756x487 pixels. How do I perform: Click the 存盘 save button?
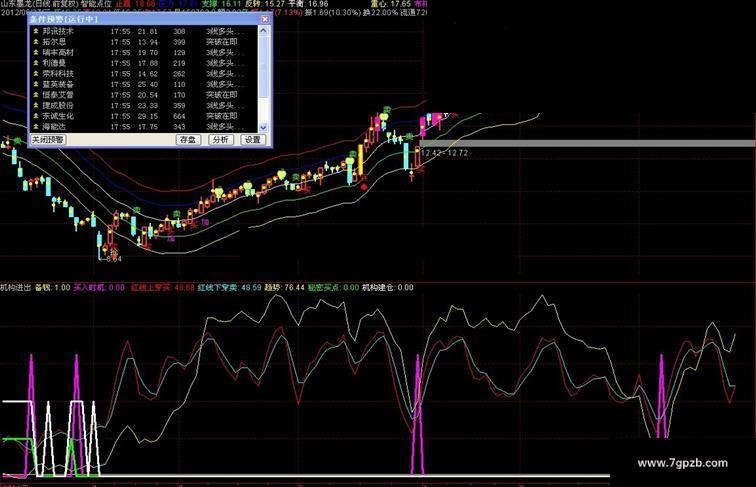pyautogui.click(x=188, y=140)
